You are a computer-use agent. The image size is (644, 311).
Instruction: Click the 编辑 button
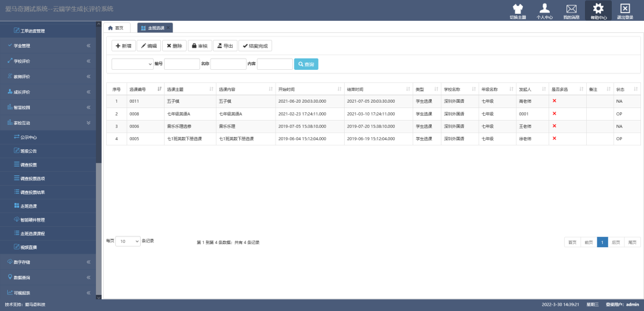[x=148, y=45]
